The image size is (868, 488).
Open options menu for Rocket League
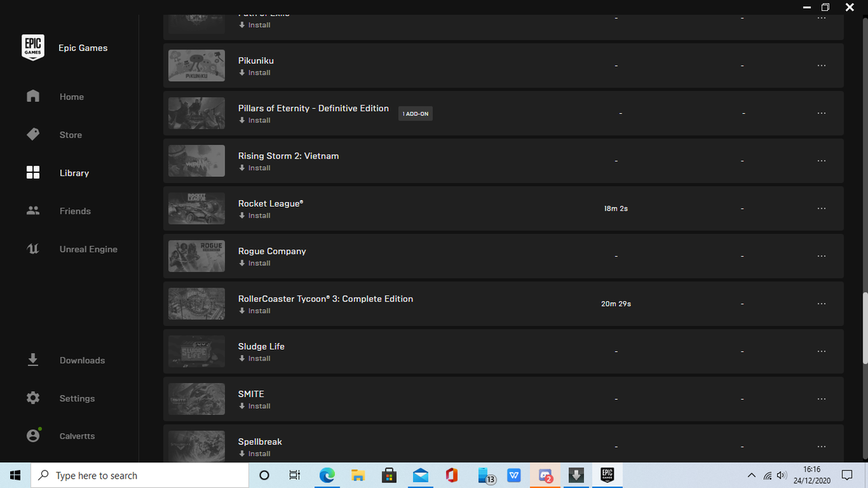tap(821, 208)
